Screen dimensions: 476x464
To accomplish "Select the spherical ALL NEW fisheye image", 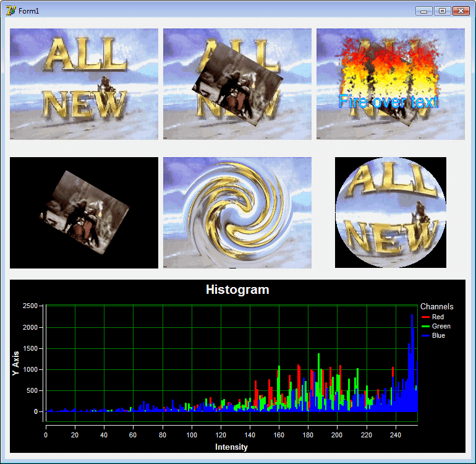I will point(391,212).
